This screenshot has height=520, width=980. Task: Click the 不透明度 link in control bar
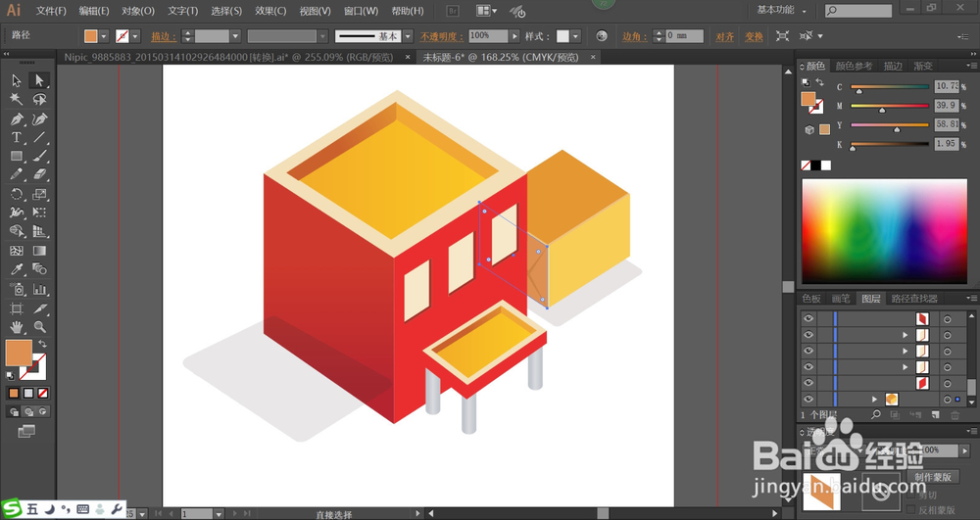click(442, 37)
